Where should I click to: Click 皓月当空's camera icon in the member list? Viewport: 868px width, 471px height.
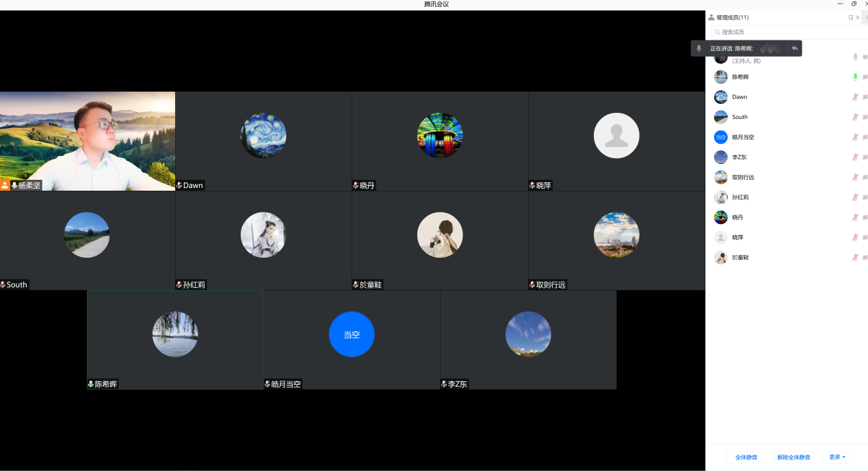(865, 137)
